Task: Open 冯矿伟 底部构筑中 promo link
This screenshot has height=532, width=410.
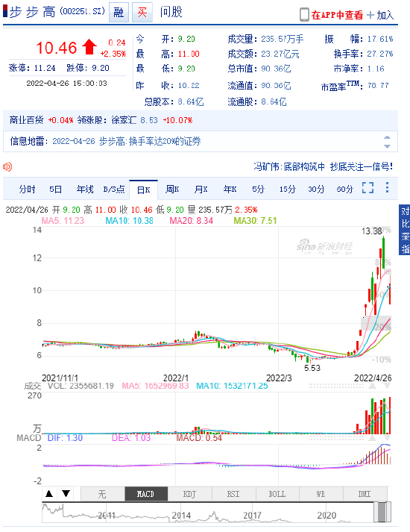Action: pyautogui.click(x=324, y=166)
